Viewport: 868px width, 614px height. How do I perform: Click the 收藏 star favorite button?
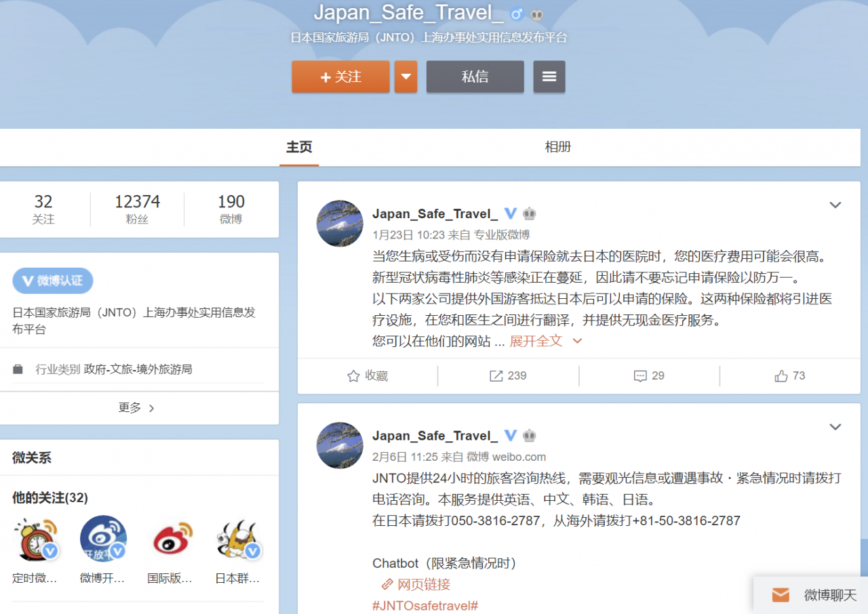[x=368, y=375]
